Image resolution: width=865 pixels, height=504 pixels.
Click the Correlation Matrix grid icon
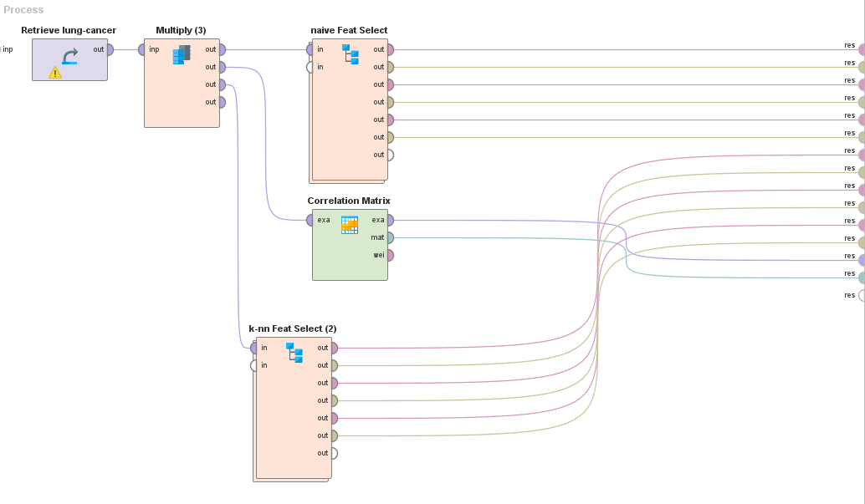point(350,225)
